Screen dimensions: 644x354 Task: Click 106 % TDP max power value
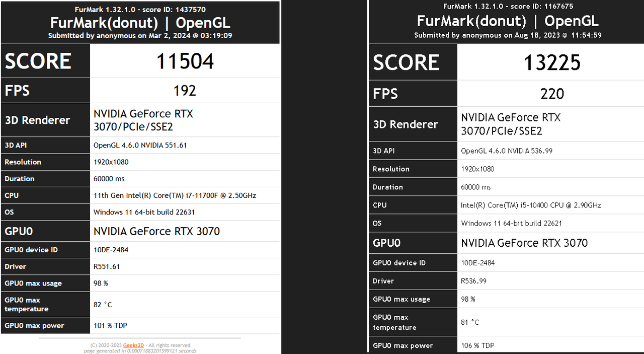tap(478, 346)
